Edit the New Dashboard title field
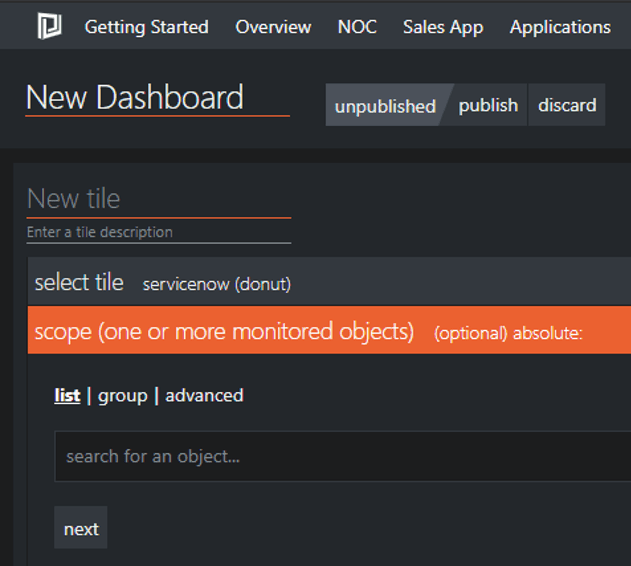631x566 pixels. click(157, 98)
